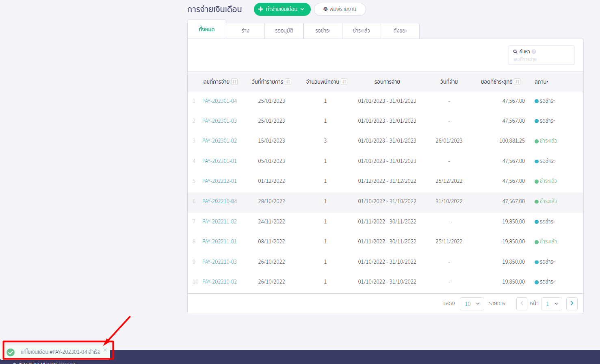Image resolution: width=600 pixels, height=364 pixels.
Task: Open page number dropdown
Action: click(551, 304)
